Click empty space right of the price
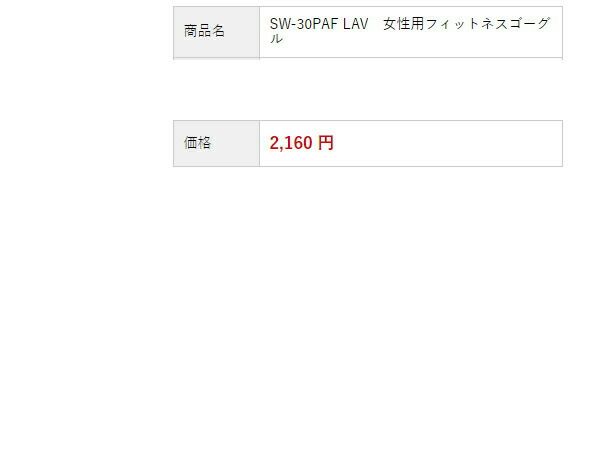Viewport: 600px width, 450px height. pos(448,143)
